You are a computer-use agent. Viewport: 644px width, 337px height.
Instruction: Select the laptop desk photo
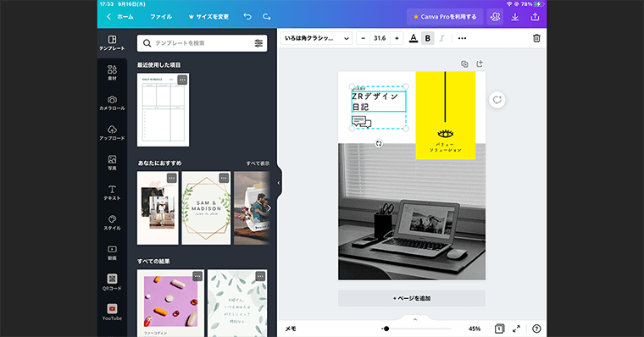pos(412,212)
